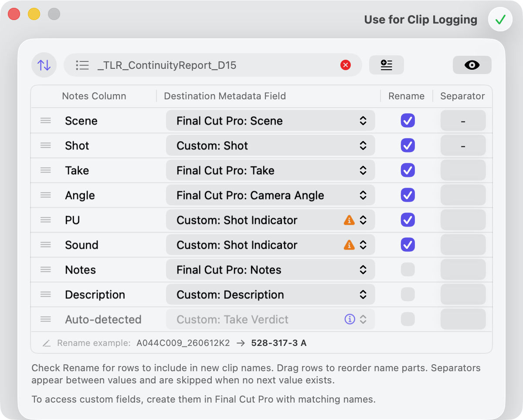Image resolution: width=523 pixels, height=420 pixels.
Task: Close the window with the red button
Action: tap(14, 14)
